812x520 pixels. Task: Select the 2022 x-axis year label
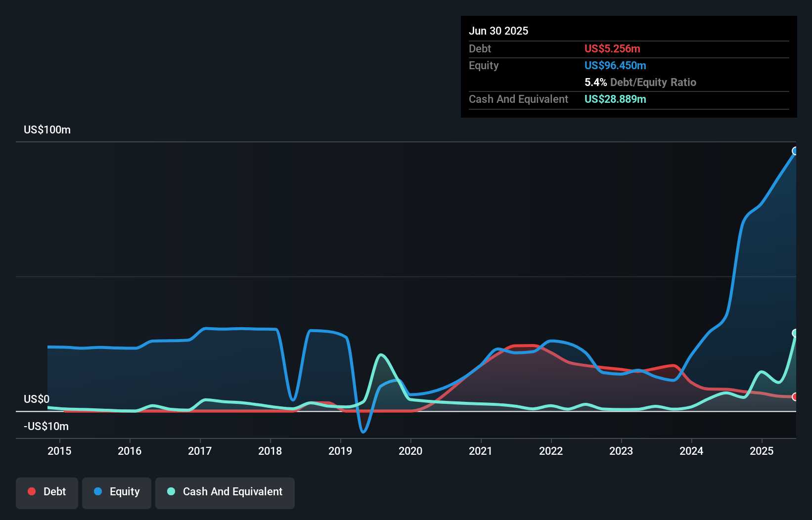[x=551, y=451]
